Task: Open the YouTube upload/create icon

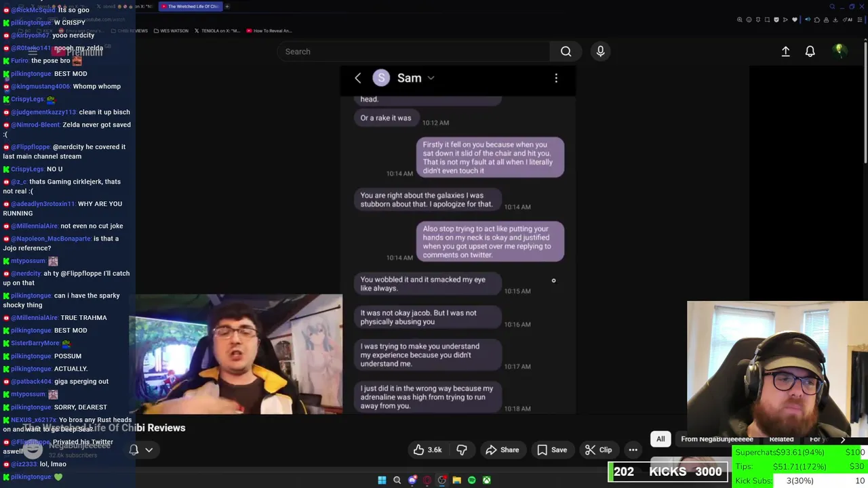Action: [785, 52]
